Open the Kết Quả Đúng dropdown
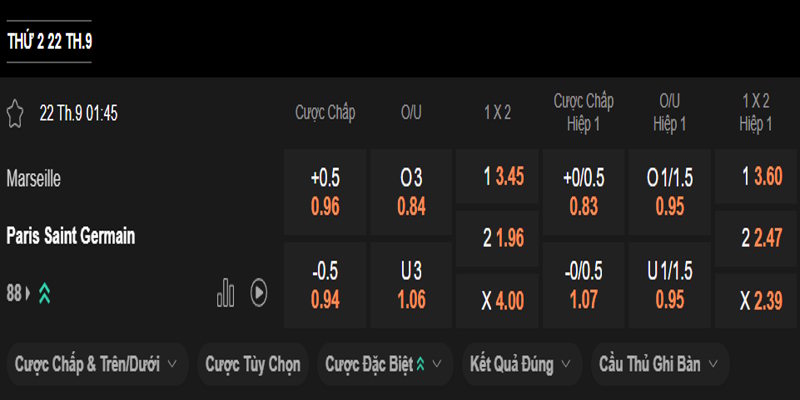The image size is (800, 400). point(520,365)
